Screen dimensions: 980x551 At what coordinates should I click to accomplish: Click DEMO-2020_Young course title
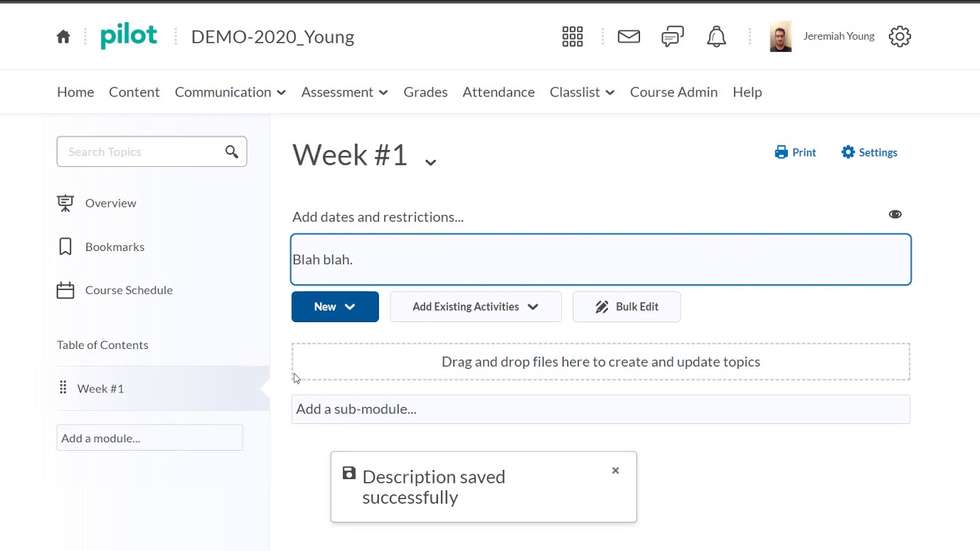click(x=273, y=37)
